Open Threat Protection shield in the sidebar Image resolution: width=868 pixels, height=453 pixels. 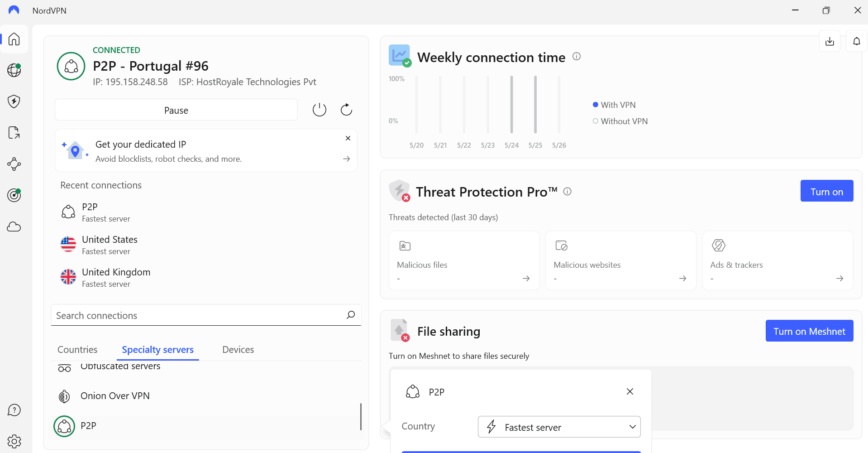14,101
